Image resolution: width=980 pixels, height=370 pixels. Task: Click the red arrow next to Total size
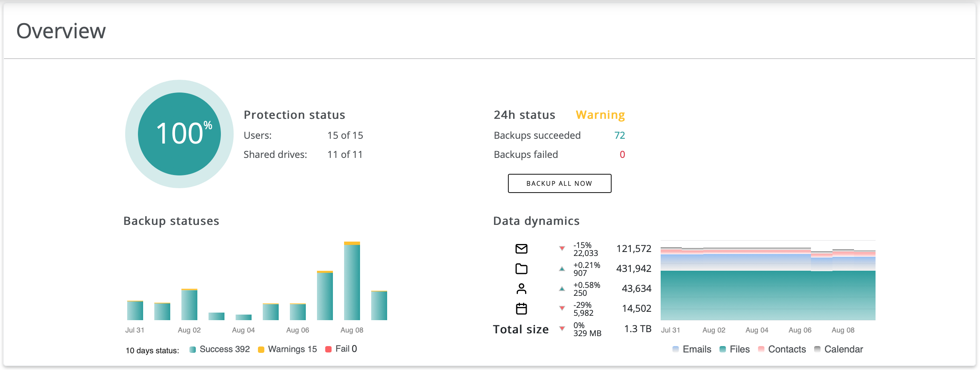[x=562, y=329]
